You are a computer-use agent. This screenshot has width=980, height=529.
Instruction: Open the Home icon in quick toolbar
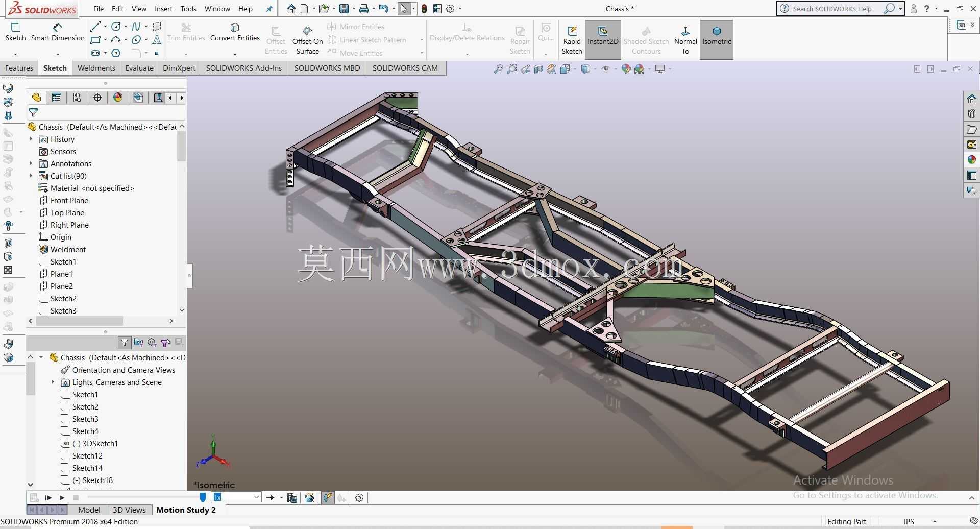point(291,9)
